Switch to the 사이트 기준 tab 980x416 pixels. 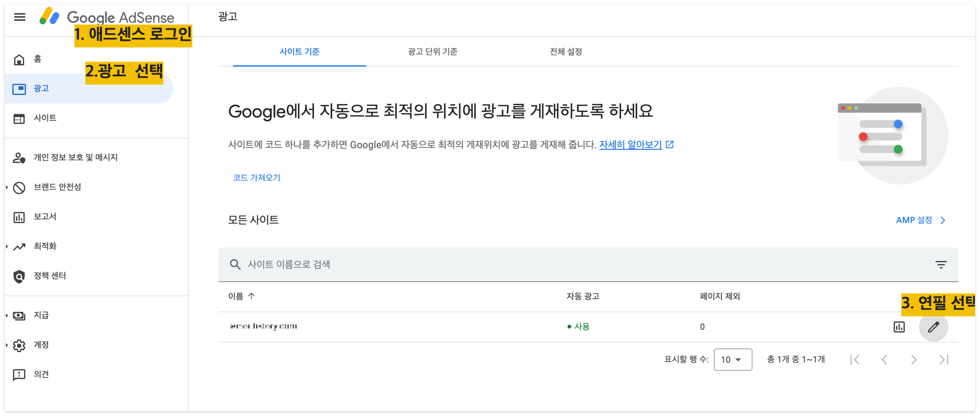(x=300, y=52)
